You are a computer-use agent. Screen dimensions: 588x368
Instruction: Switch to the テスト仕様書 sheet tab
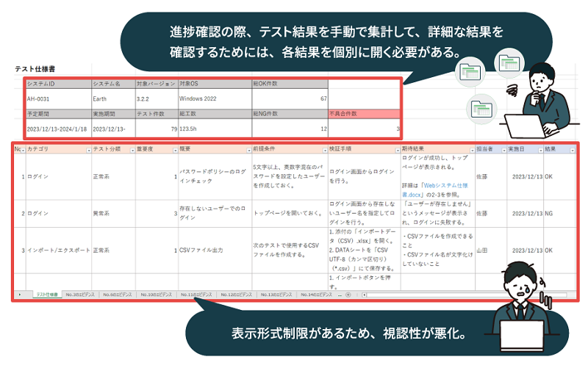(47, 295)
